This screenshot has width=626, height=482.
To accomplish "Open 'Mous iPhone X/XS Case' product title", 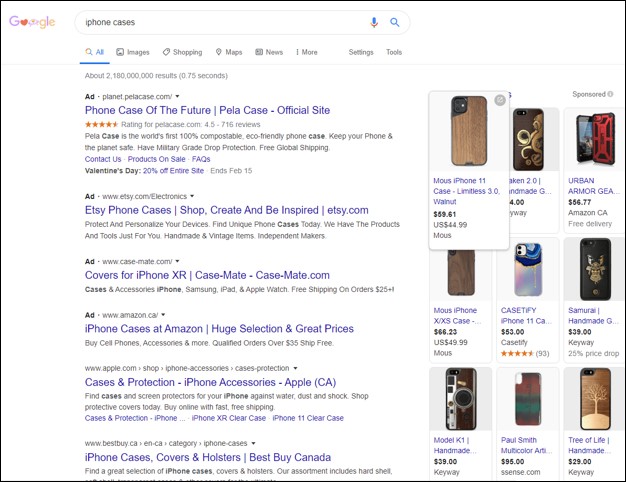I will click(x=458, y=315).
